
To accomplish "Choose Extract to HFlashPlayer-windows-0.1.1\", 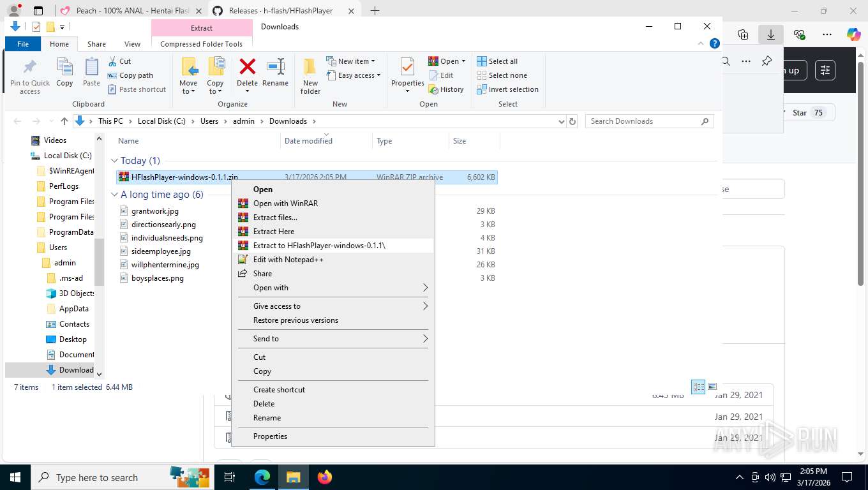I will pyautogui.click(x=333, y=246).
